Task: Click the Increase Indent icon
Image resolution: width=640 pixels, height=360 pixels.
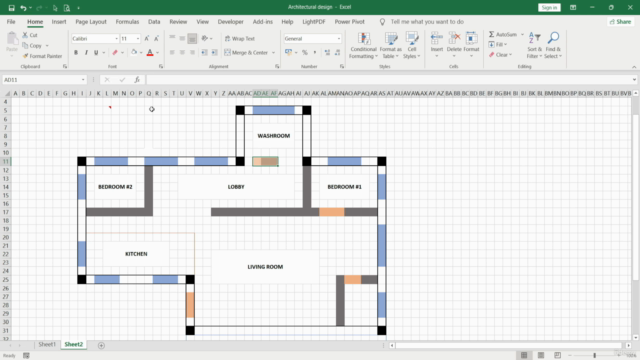Action: (215, 52)
